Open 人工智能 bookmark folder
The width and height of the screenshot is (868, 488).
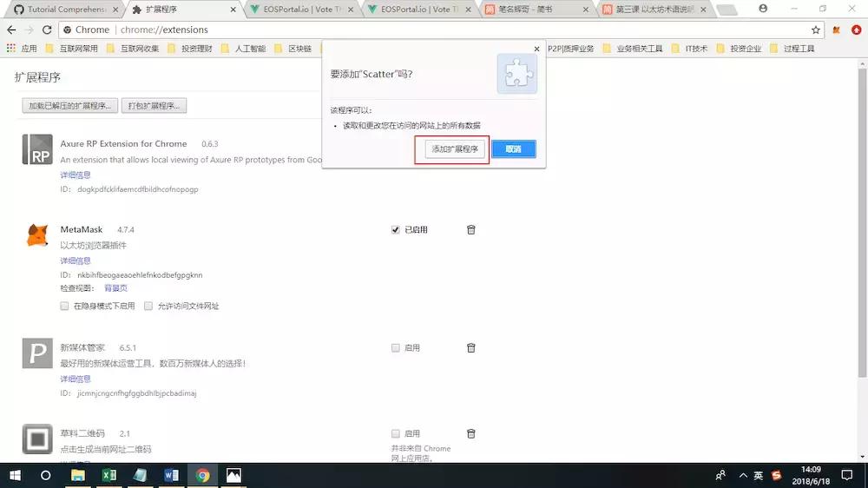point(244,49)
